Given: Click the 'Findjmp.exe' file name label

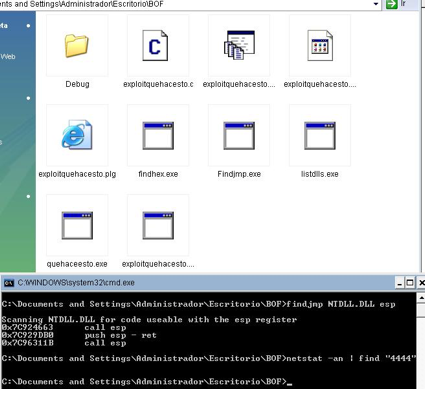Looking at the screenshot, I should [x=239, y=174].
